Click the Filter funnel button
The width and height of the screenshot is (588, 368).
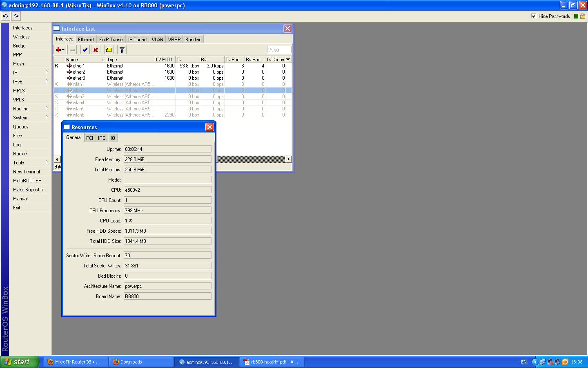[x=122, y=50]
